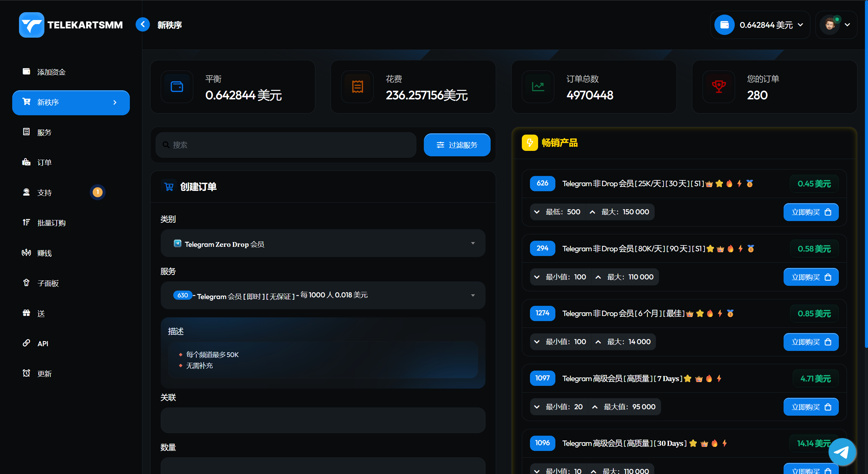Open 更新 in the sidebar
This screenshot has width=868, height=474.
71,374
